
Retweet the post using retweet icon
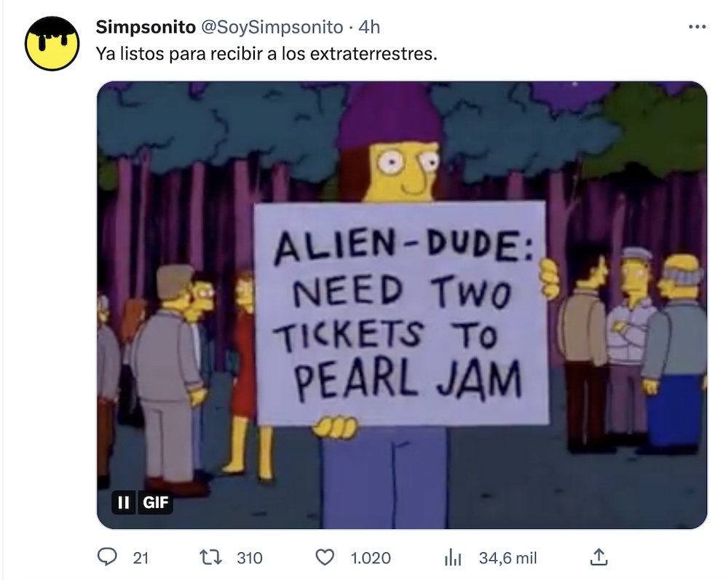(x=210, y=557)
